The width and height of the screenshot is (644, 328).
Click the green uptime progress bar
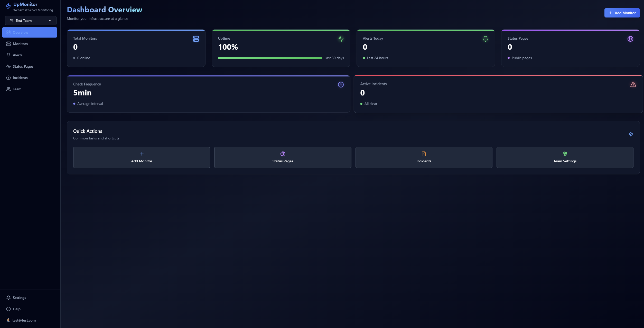[x=270, y=58]
